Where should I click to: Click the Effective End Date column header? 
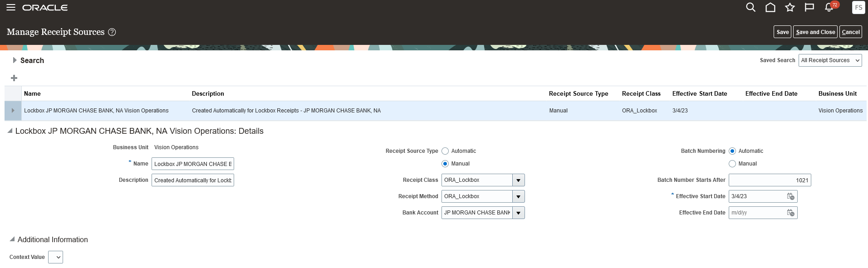[x=771, y=93]
